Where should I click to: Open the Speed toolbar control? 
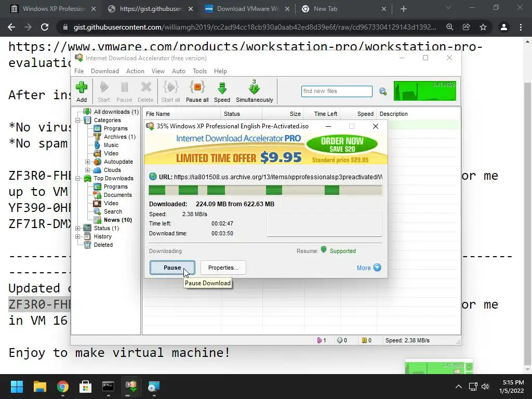point(222,91)
